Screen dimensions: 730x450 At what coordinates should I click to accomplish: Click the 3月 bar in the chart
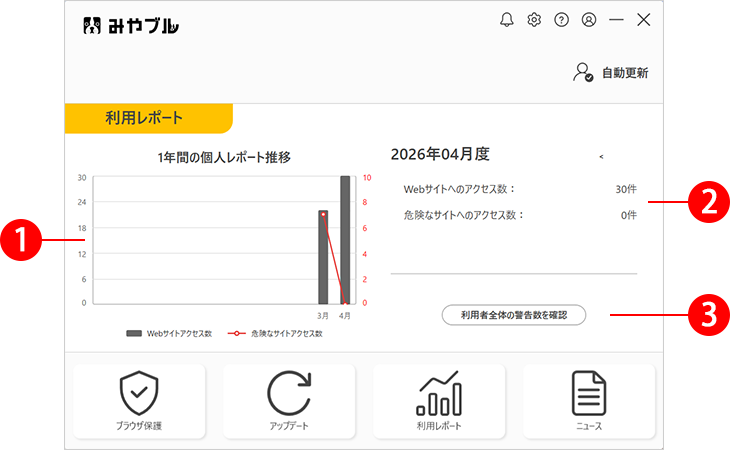[323, 257]
